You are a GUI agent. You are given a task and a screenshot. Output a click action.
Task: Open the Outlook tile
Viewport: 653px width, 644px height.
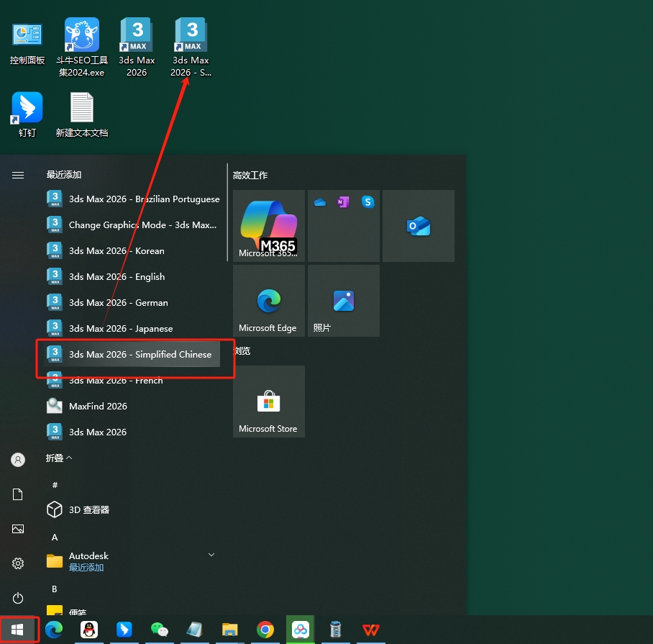(x=418, y=226)
